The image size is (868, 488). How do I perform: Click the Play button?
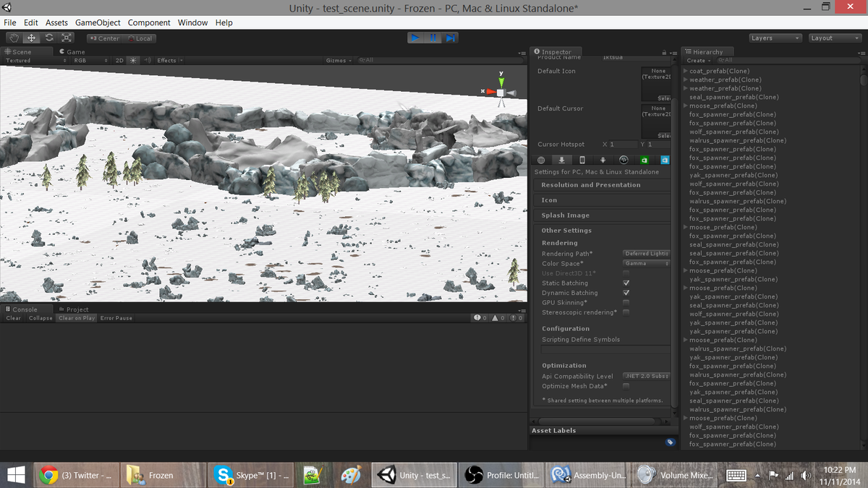[x=415, y=38]
